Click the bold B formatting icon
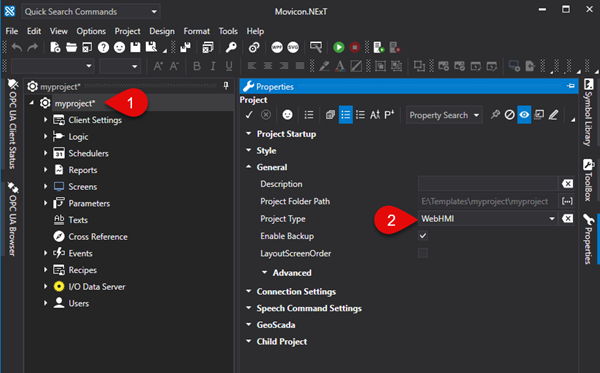The image size is (600, 373). click(x=197, y=66)
